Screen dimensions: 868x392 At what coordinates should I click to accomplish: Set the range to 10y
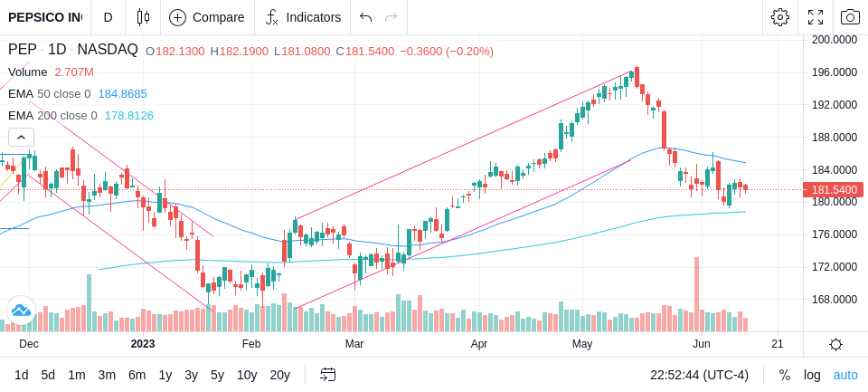[x=246, y=375]
